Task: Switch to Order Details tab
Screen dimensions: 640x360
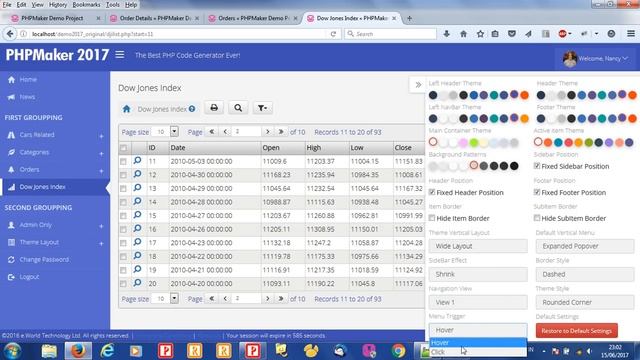Action: (x=154, y=18)
